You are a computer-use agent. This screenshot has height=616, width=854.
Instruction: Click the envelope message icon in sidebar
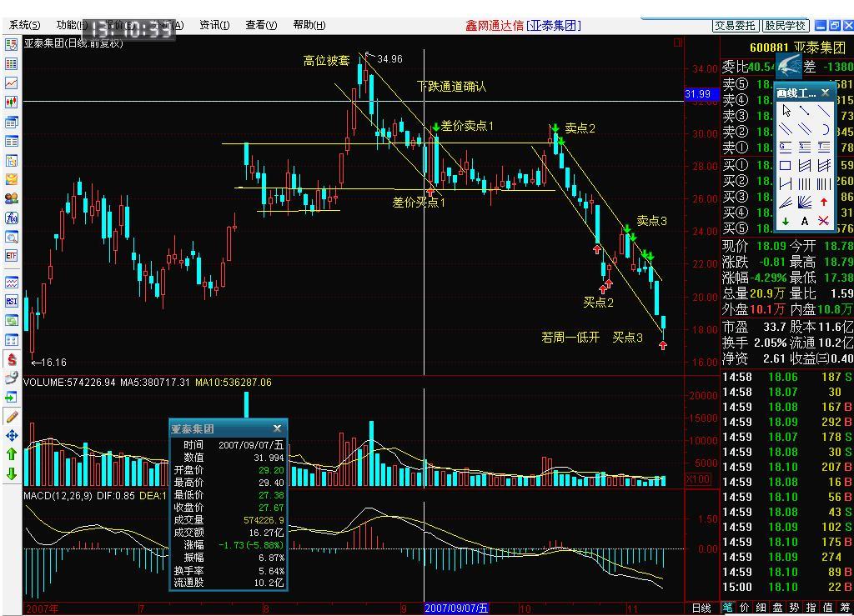(12, 179)
